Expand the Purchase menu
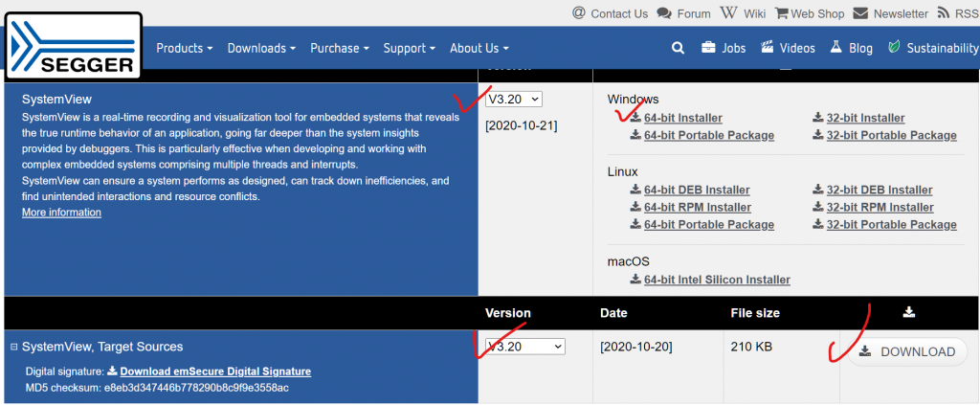 coord(340,48)
